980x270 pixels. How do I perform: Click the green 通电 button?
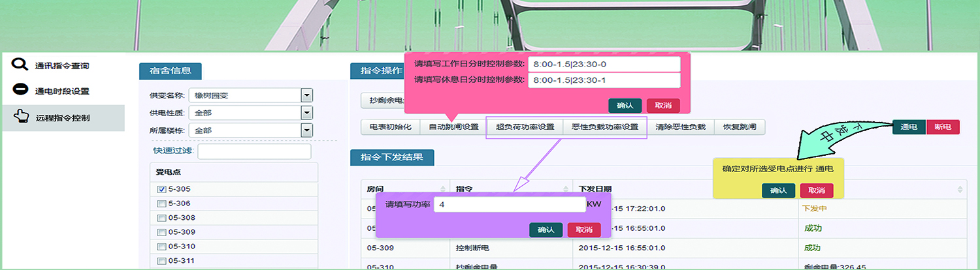pos(909,127)
